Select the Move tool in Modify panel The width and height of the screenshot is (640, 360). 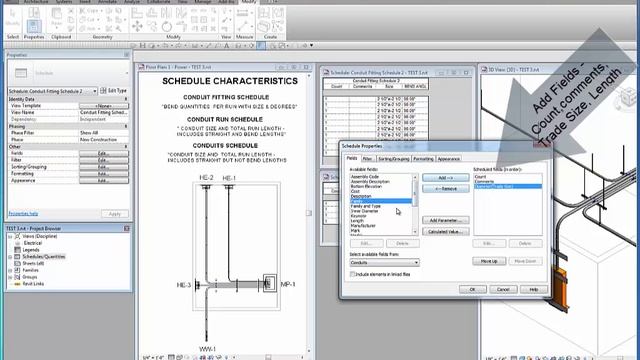[x=137, y=27]
